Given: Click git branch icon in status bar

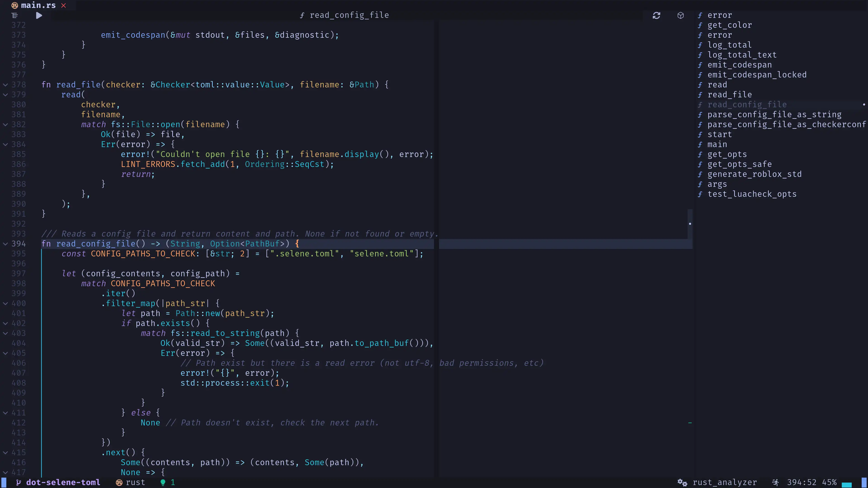Looking at the screenshot, I should click(19, 482).
